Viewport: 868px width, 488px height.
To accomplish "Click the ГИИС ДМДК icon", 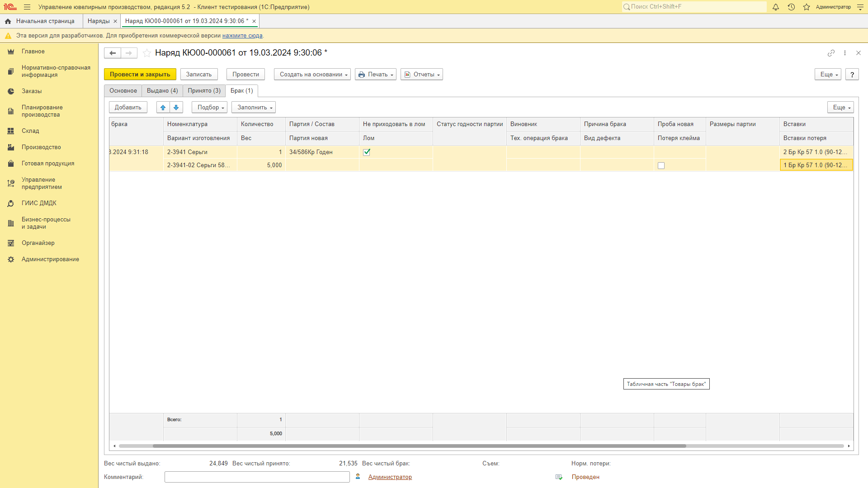I will [11, 203].
